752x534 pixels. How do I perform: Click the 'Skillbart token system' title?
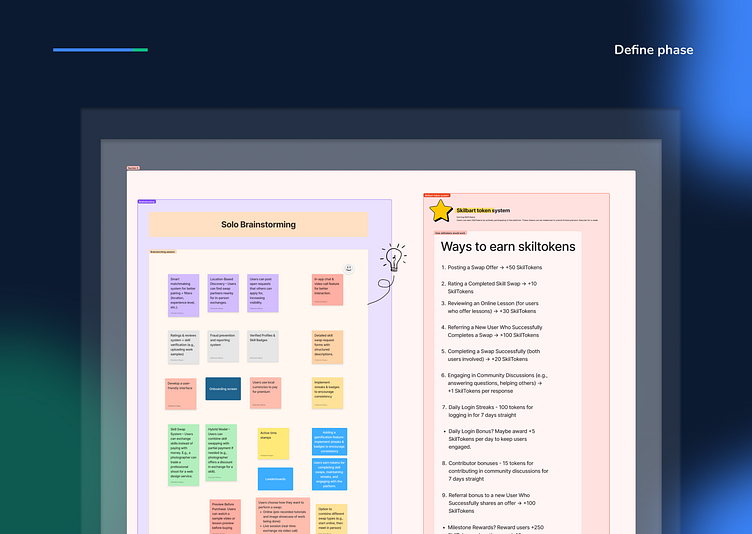[x=483, y=210]
